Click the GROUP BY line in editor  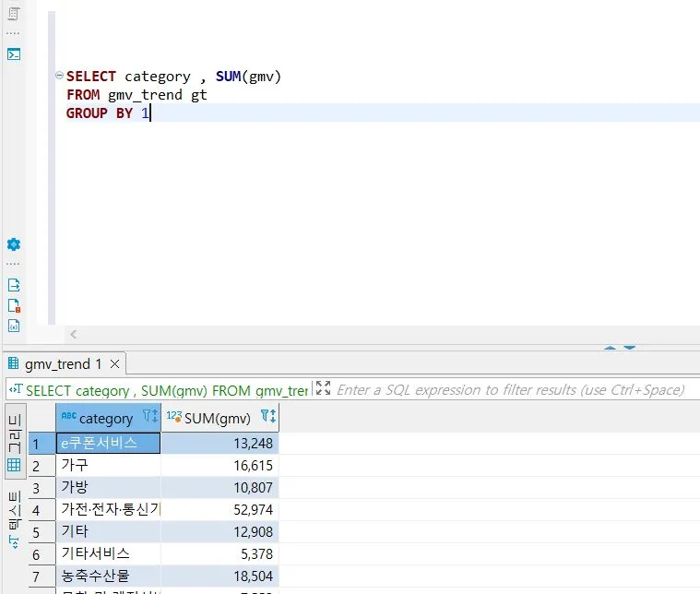[108, 113]
